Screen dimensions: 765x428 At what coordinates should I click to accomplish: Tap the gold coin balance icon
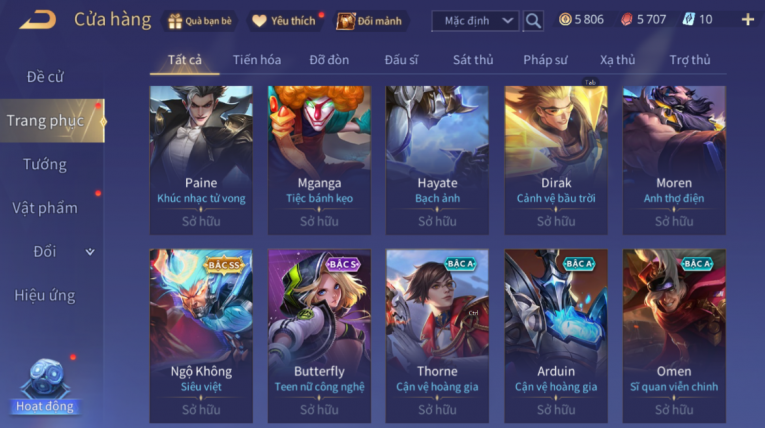pyautogui.click(x=565, y=20)
